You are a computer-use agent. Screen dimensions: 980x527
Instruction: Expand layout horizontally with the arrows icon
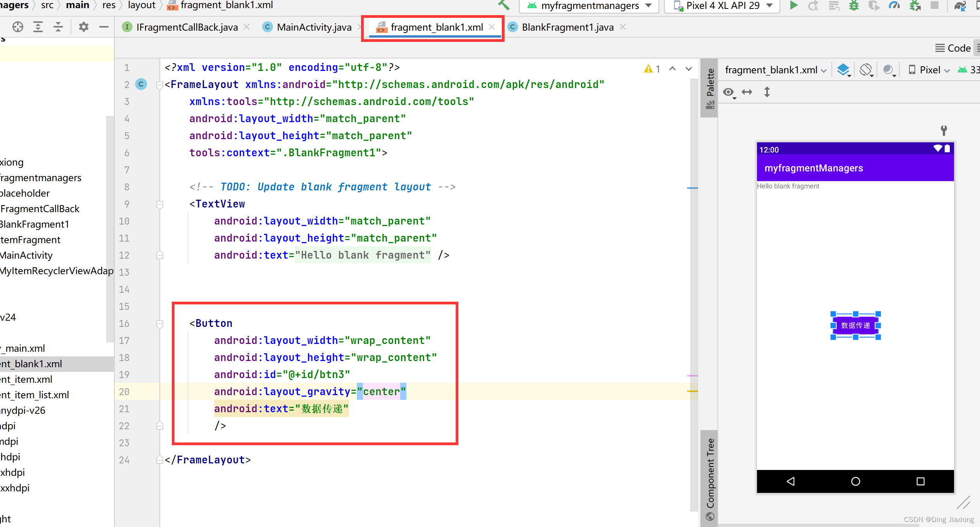[747, 92]
